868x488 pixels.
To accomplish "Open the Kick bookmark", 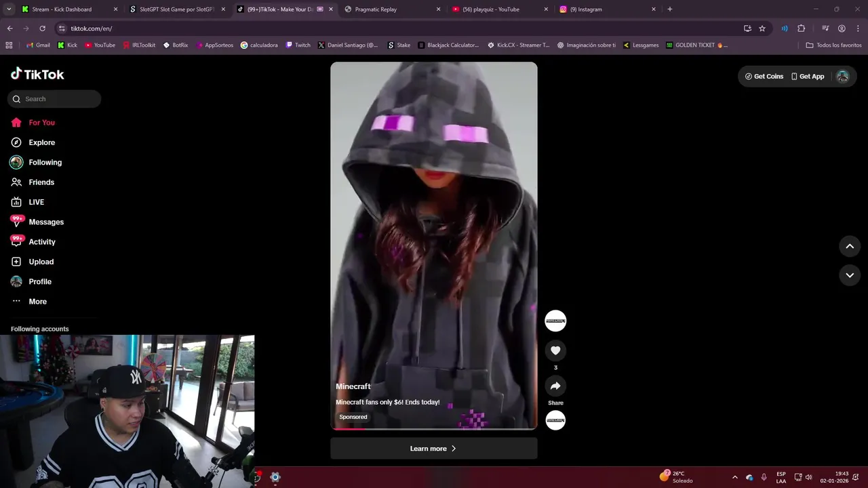I will click(67, 45).
